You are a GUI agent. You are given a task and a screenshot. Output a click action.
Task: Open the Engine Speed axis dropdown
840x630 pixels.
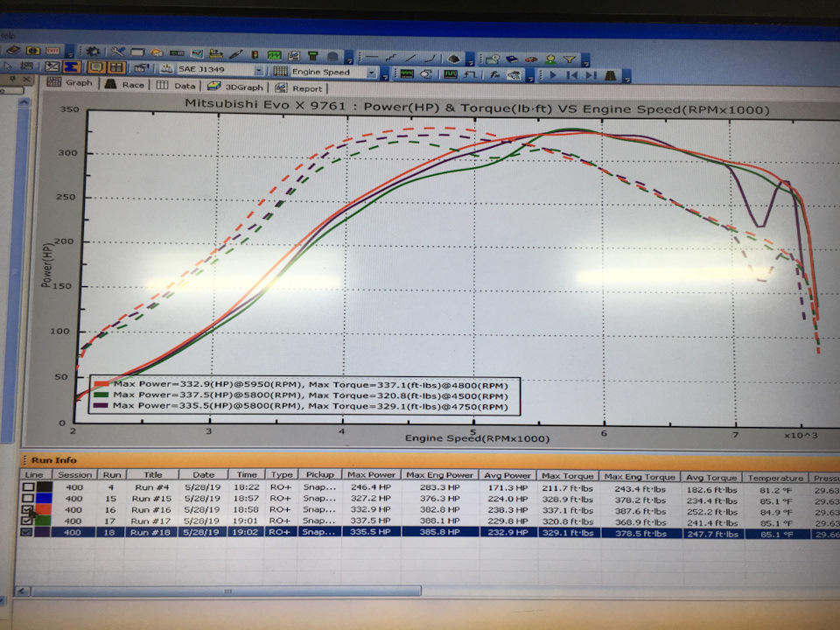371,73
